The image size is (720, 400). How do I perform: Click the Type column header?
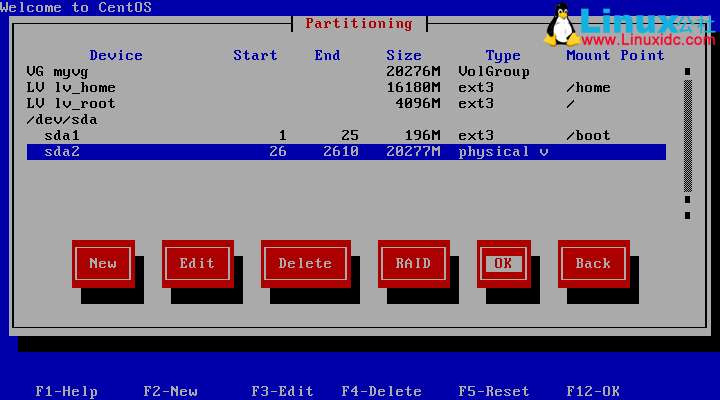pos(503,56)
